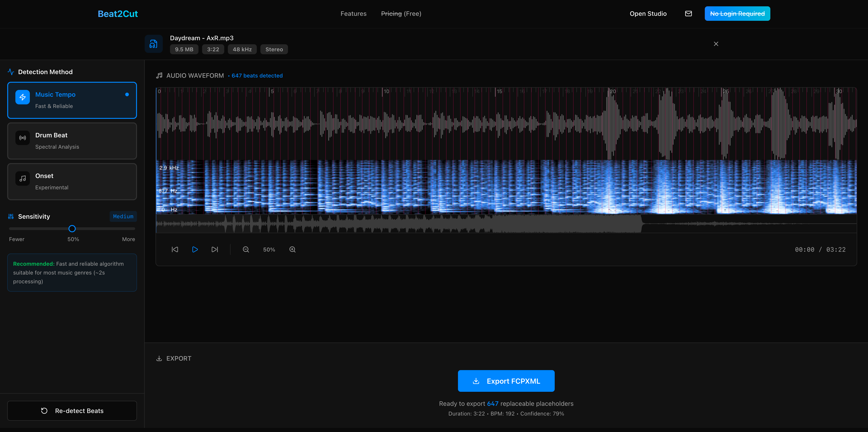Click the EXPORT download icon
Viewport: 868px width, 432px height.
(159, 358)
